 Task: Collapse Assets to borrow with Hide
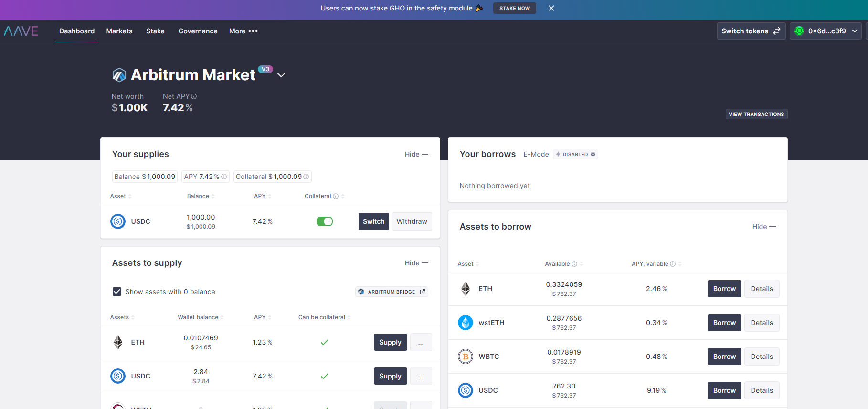[764, 227]
